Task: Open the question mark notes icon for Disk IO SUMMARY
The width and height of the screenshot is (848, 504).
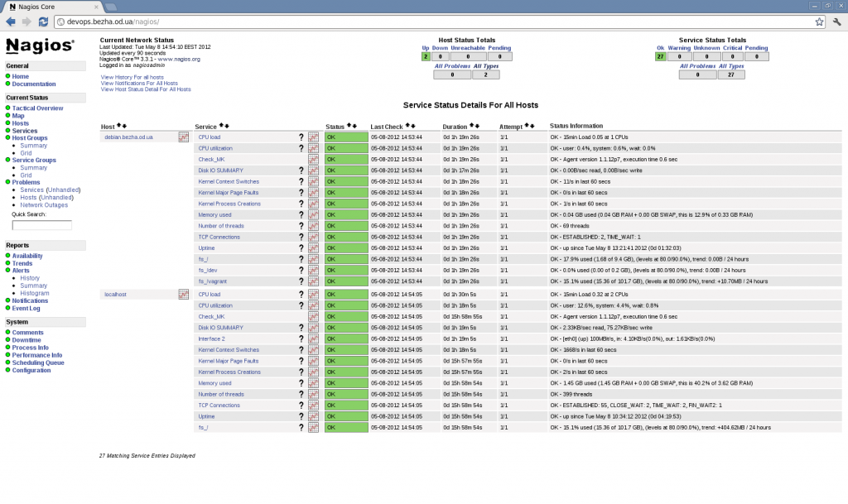Action: [x=301, y=170]
